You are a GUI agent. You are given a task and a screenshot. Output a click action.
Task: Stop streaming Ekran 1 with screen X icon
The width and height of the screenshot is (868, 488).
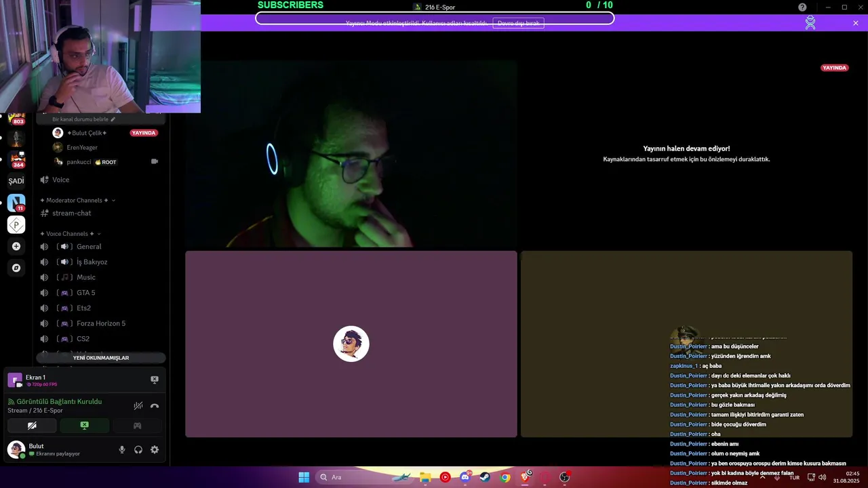[x=155, y=380]
